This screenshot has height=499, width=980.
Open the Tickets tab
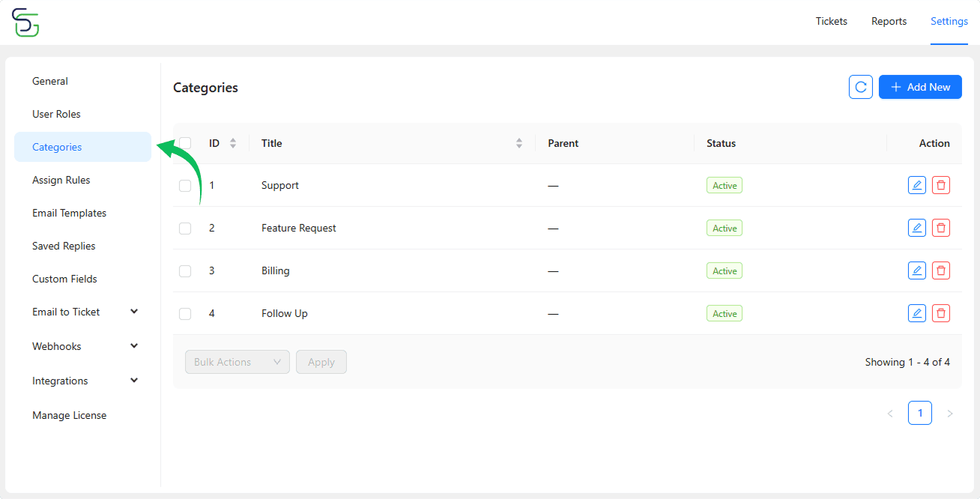pos(832,21)
